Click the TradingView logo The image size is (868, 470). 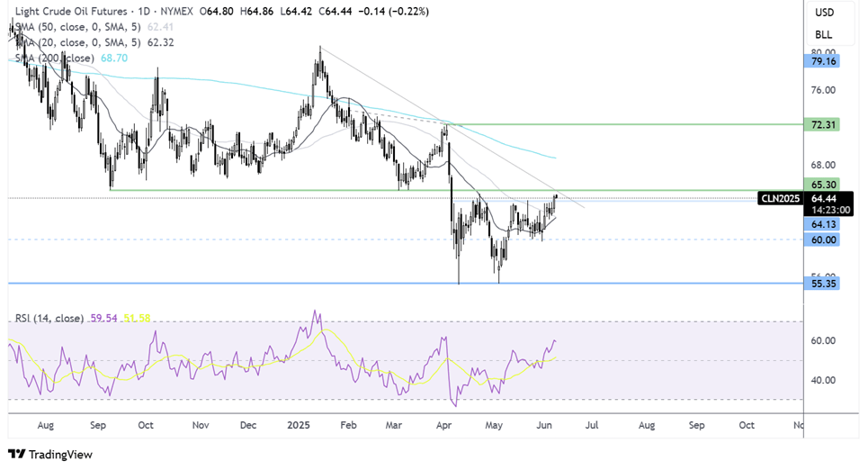click(50, 455)
